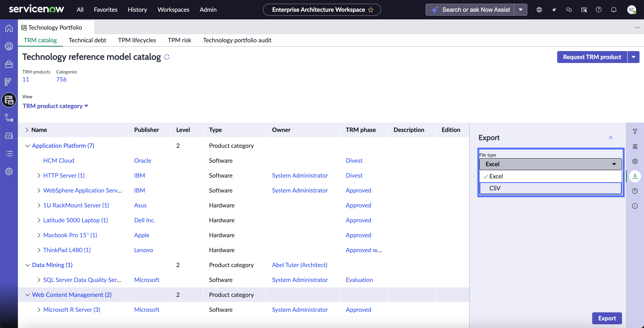Expand the HTTP Server (1) row
644x328 pixels.
39,176
